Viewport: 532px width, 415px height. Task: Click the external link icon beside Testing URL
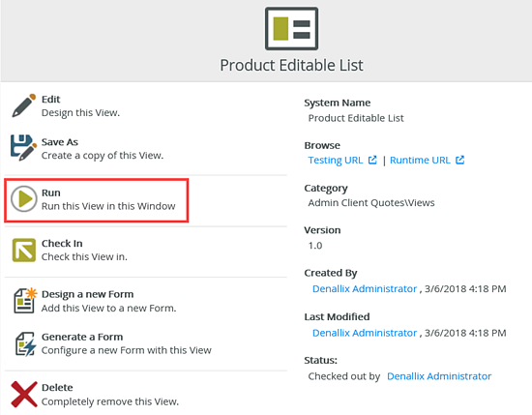[372, 160]
